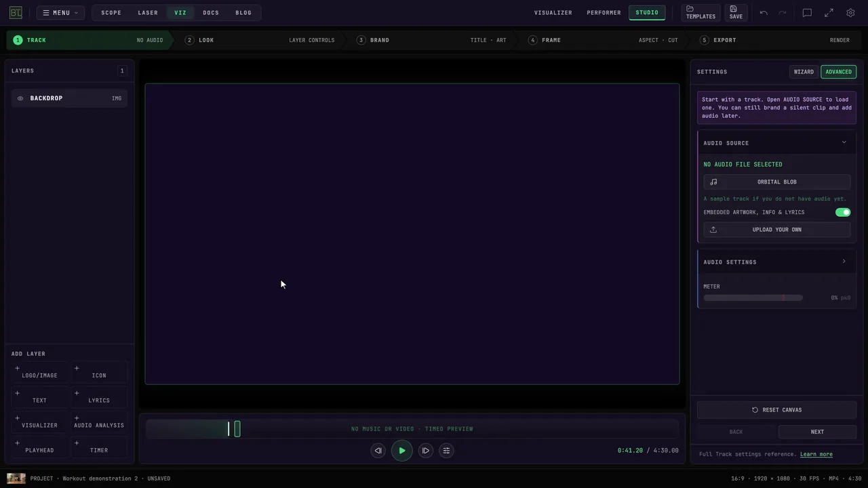Screen dimensions: 868x488
Task: Jump to step 5 Export
Action: (x=775, y=40)
